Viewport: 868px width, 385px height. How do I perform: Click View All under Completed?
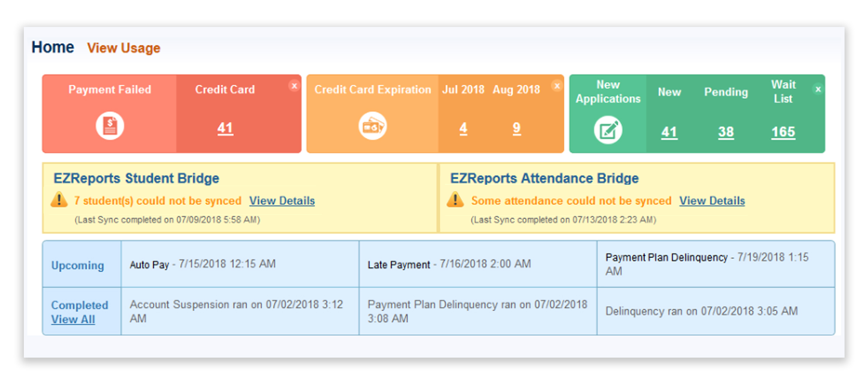73,319
